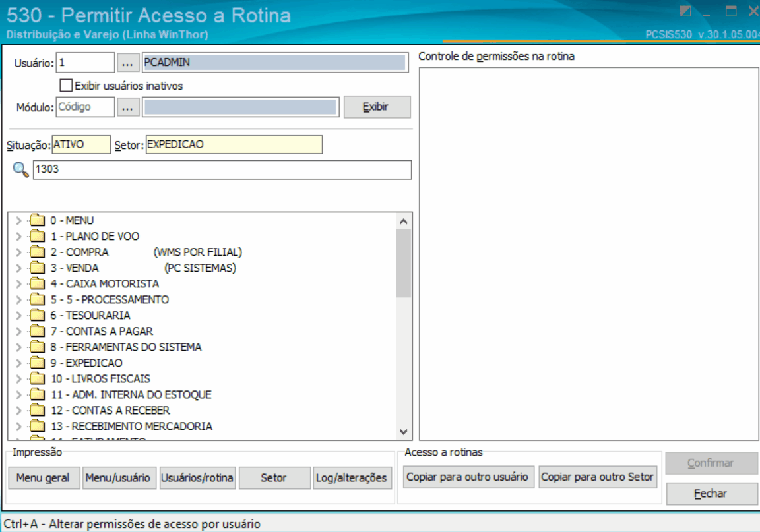
Task: Click the Usuário code field
Action: coord(85,63)
